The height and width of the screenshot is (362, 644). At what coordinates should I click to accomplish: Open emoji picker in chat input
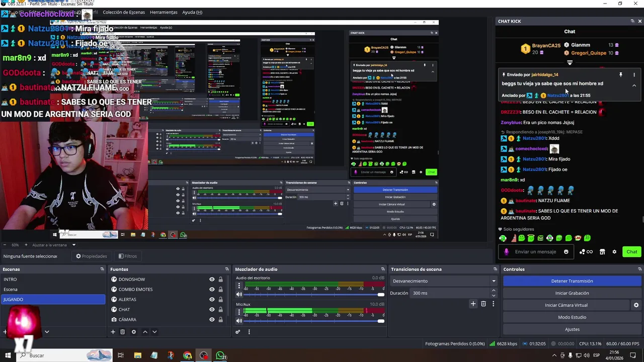(566, 252)
